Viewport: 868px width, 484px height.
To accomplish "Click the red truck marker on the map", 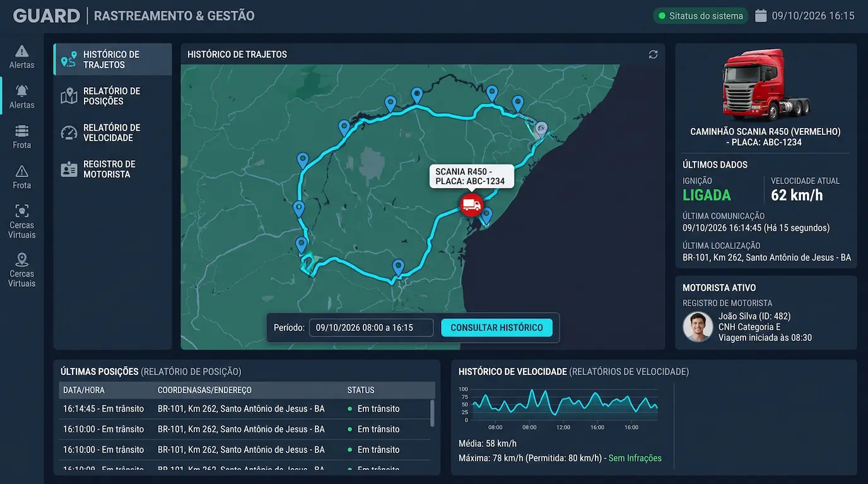I will point(471,204).
